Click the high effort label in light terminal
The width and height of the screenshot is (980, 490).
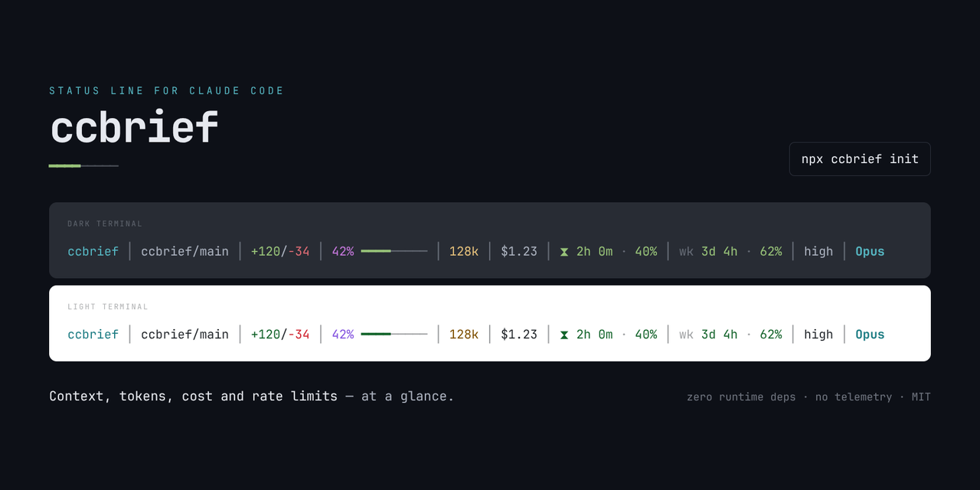click(818, 335)
